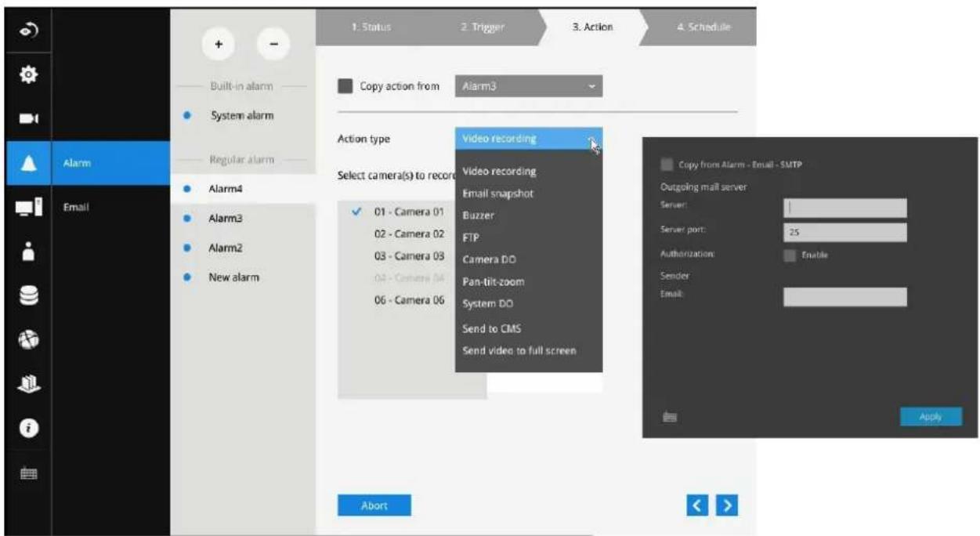
Task: Select 02 - Camera 02 to record
Action: tap(409, 234)
